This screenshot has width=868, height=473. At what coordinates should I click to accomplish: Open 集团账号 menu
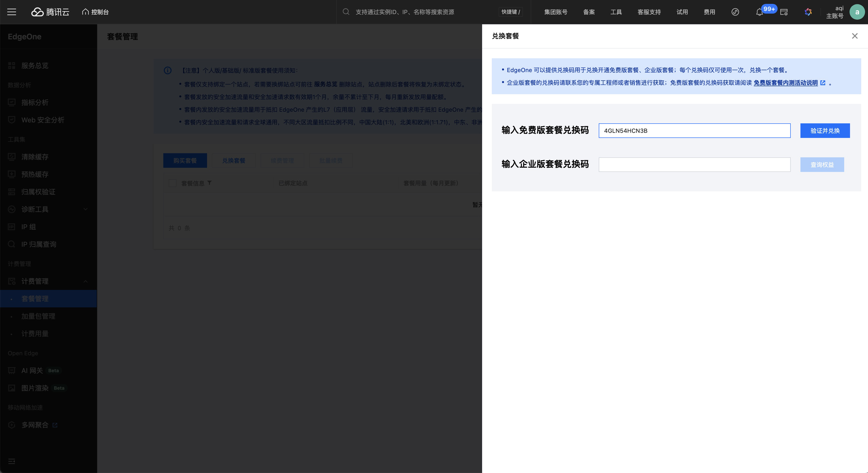click(x=556, y=12)
